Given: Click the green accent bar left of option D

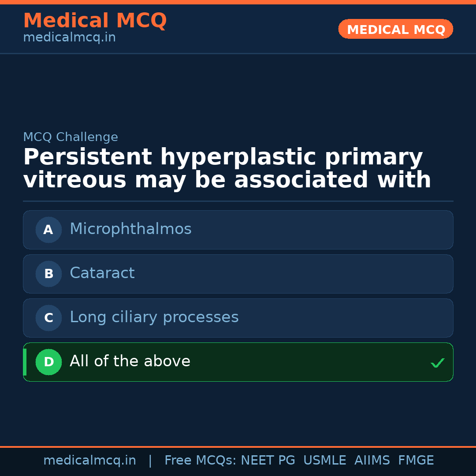Looking at the screenshot, I should 25,362.
